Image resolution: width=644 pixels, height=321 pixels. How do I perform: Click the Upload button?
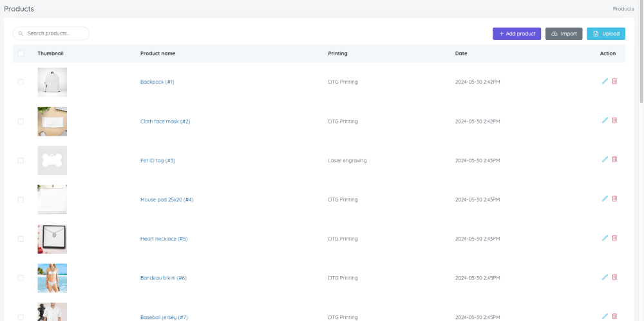606,33
